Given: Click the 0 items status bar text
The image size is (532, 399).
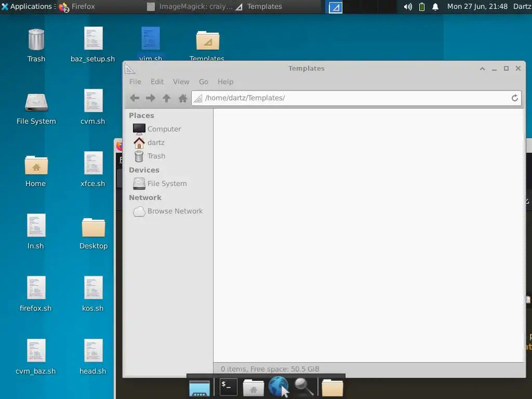Looking at the screenshot, I should [270, 369].
